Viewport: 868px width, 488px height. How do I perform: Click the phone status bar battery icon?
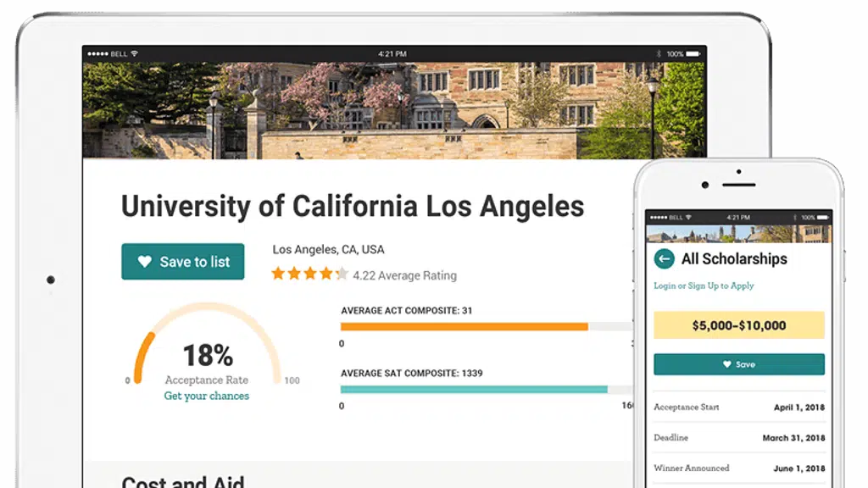[x=822, y=218]
